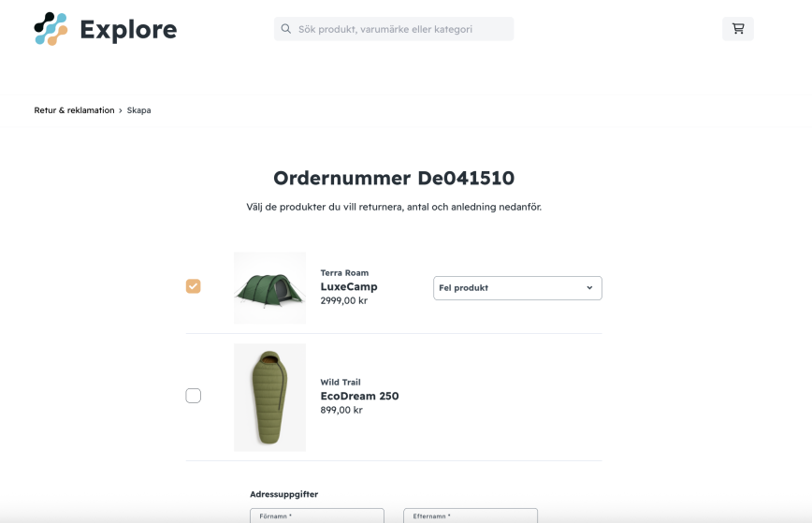Click the Terra Roam brand label
This screenshot has height=523, width=812.
344,273
